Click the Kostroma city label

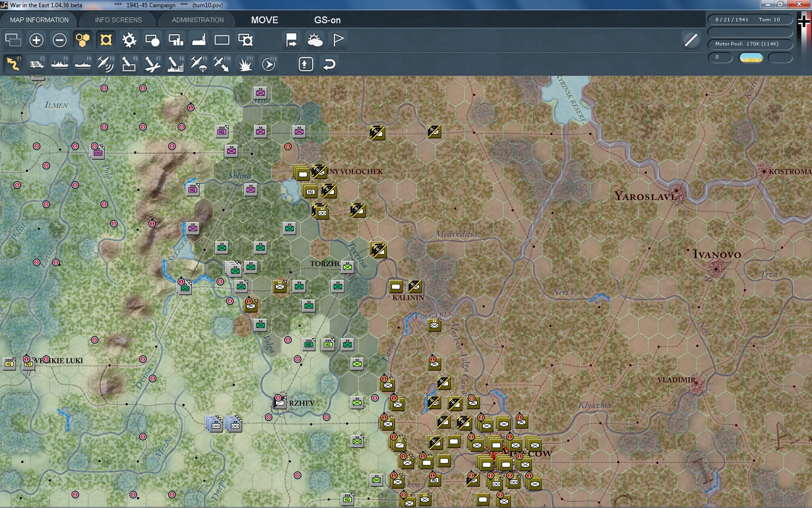790,171
